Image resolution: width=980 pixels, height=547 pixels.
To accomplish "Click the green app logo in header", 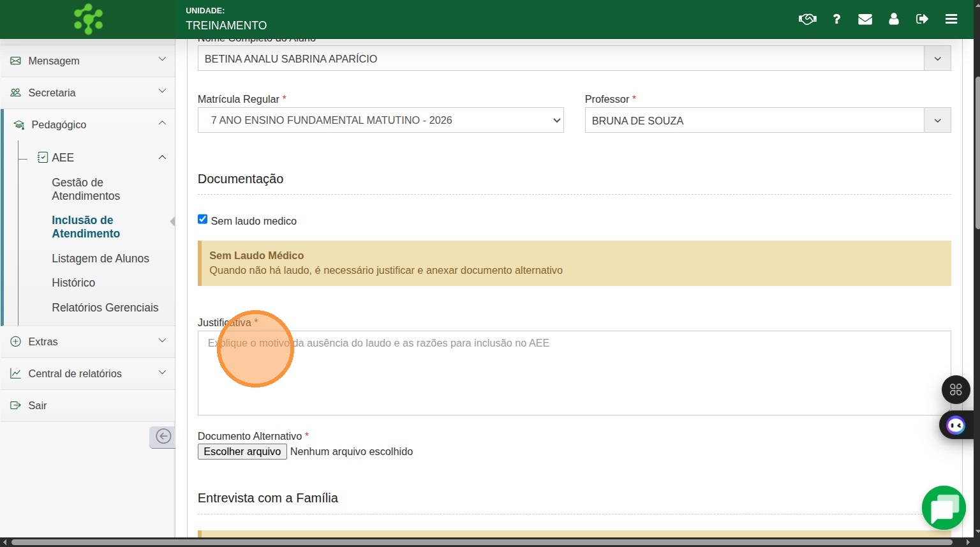I will click(88, 19).
